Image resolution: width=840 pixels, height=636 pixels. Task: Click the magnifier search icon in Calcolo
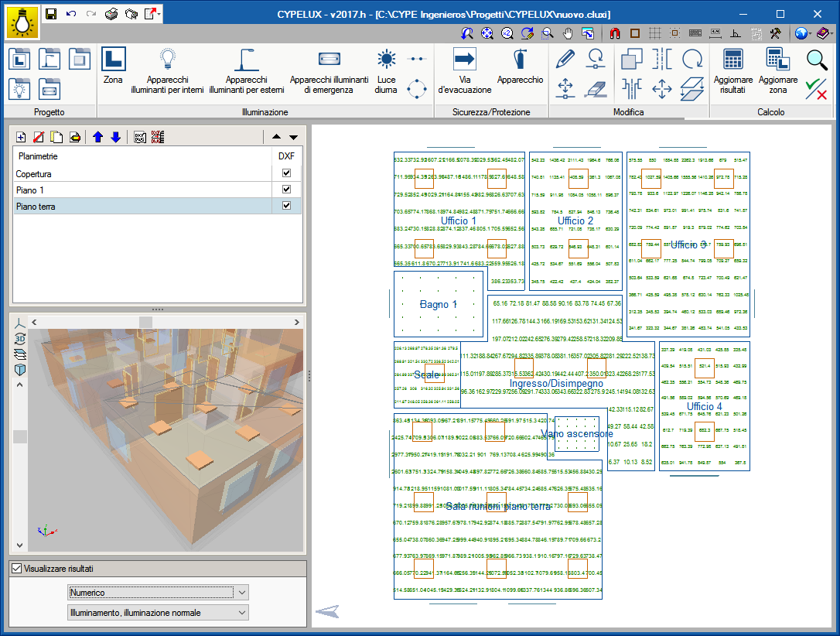click(x=817, y=60)
